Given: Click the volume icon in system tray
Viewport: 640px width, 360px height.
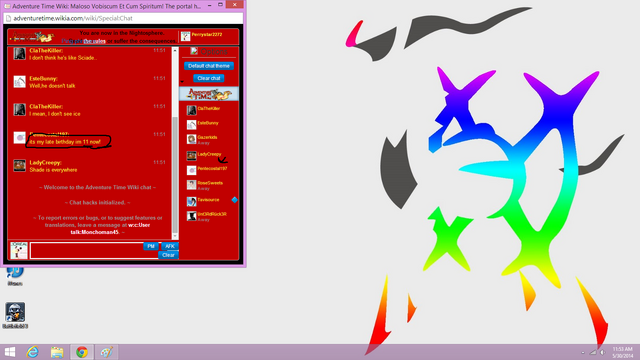Looking at the screenshot, I should pyautogui.click(x=603, y=352).
